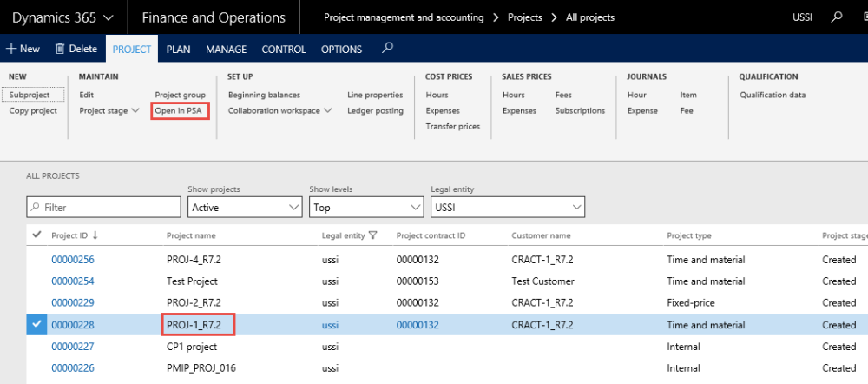The width and height of the screenshot is (868, 384).
Task: Click the New plus icon
Action: tap(11, 50)
